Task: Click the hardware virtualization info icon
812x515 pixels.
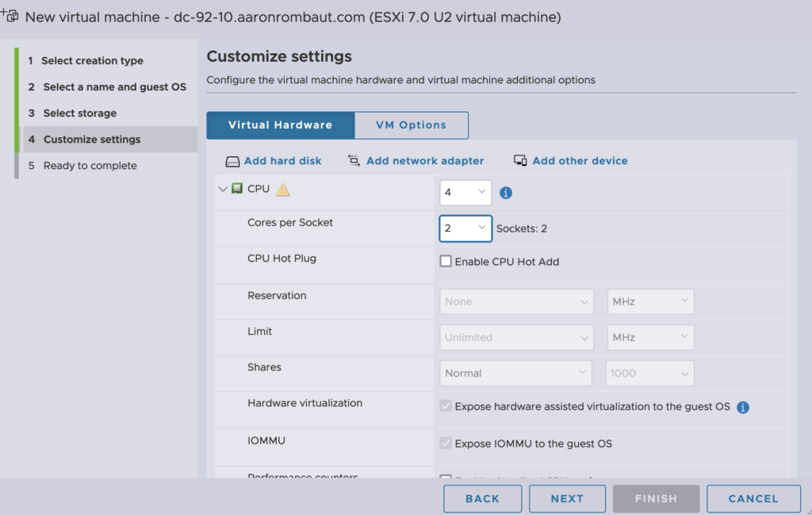Action: [743, 407]
